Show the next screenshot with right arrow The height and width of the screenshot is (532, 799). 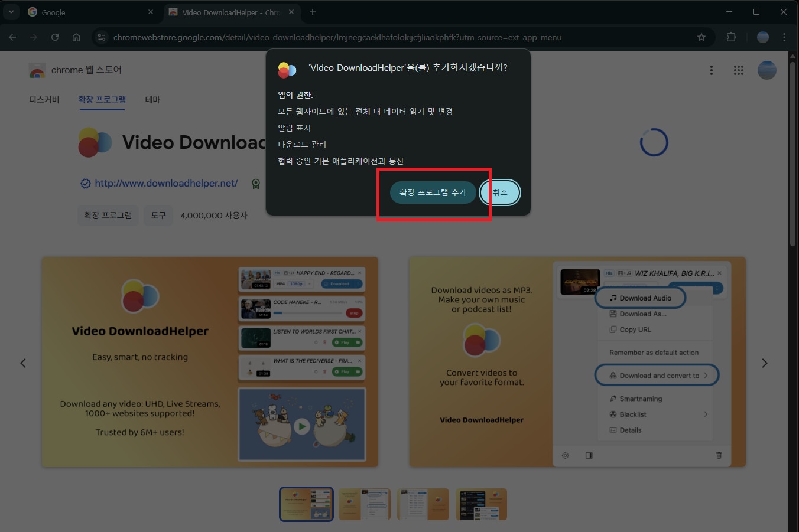coord(765,363)
